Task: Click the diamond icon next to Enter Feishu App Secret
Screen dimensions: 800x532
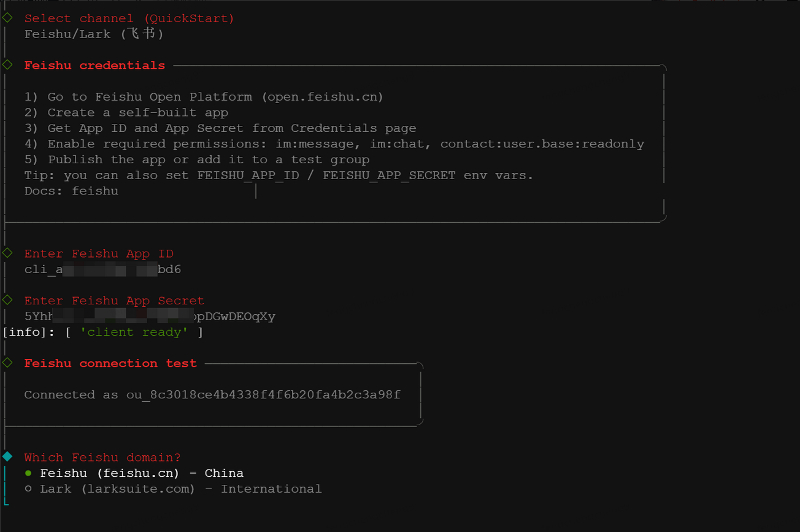Action: coord(7,299)
